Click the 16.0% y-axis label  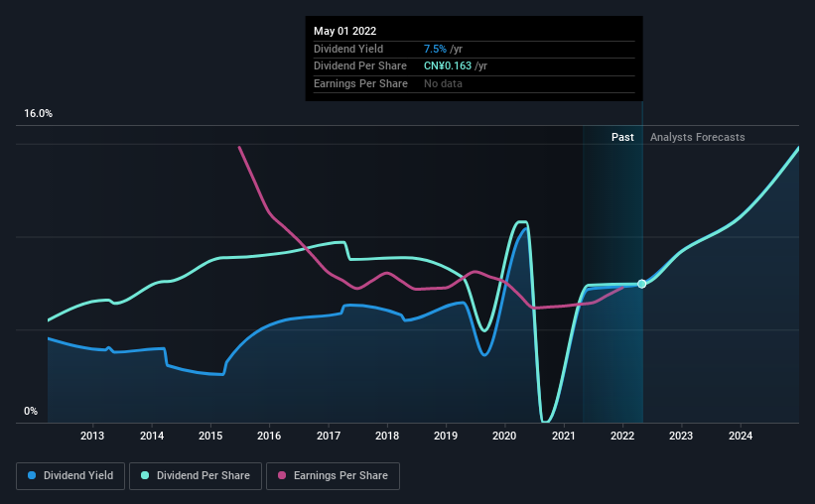coord(38,114)
